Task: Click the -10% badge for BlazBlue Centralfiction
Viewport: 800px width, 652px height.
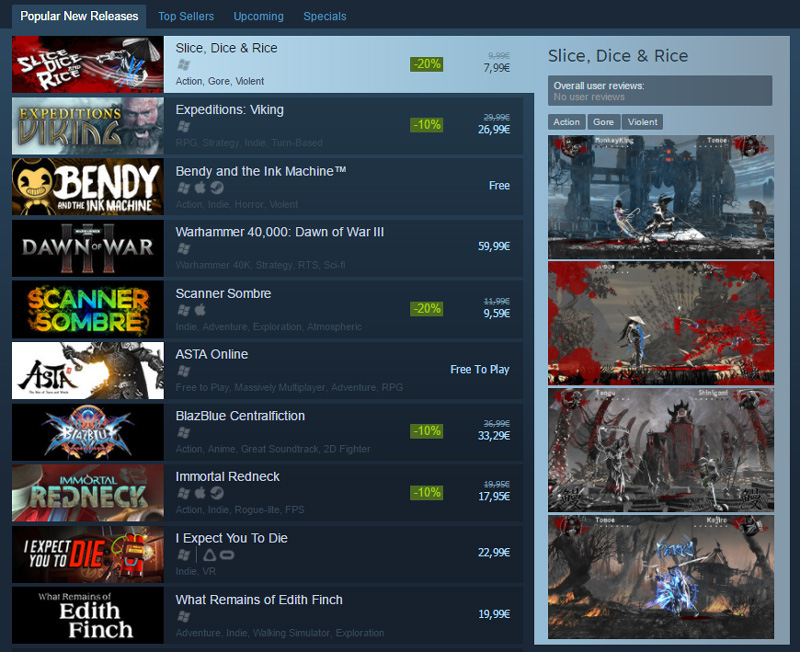Action: [x=427, y=431]
